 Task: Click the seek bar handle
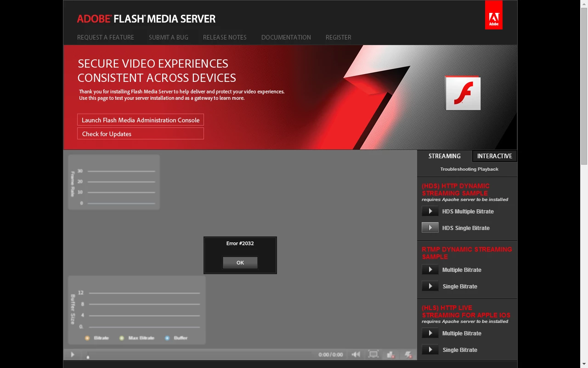tap(88, 356)
